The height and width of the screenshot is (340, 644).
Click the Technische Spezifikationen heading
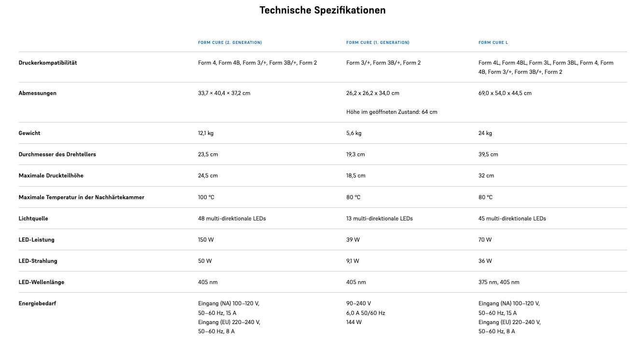pos(322,10)
